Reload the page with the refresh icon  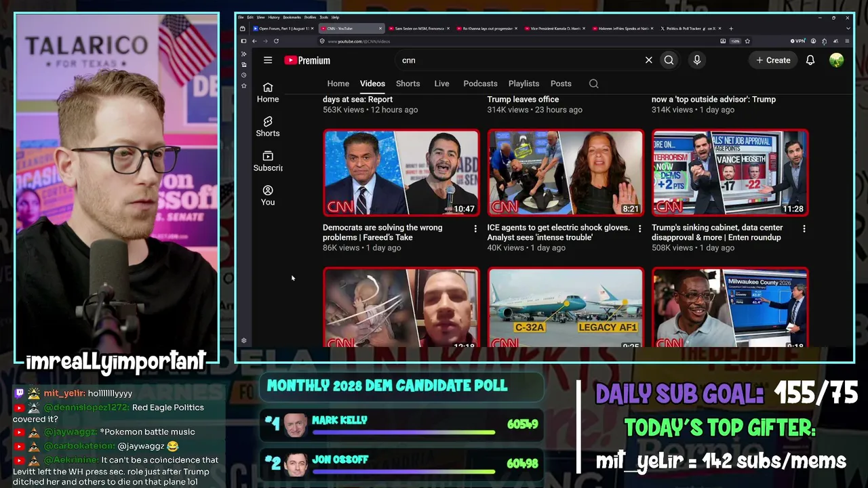pyautogui.click(x=276, y=41)
